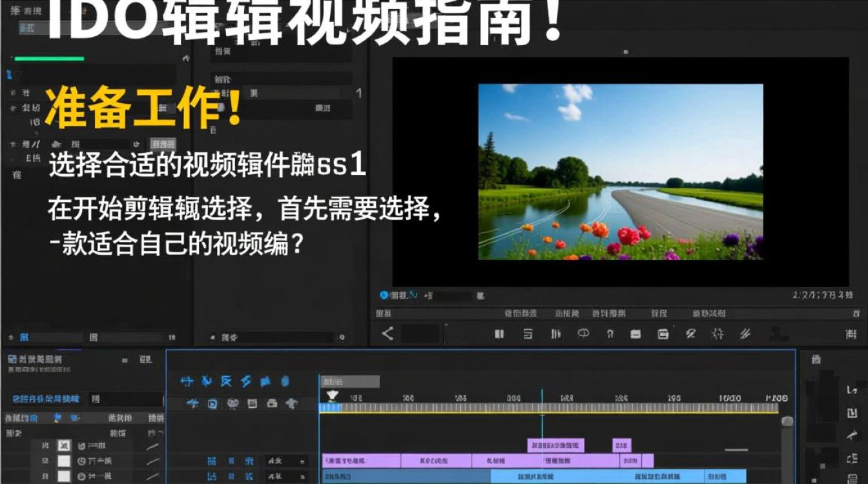Select the light blue clip at timeline bottom

[x=597, y=476]
